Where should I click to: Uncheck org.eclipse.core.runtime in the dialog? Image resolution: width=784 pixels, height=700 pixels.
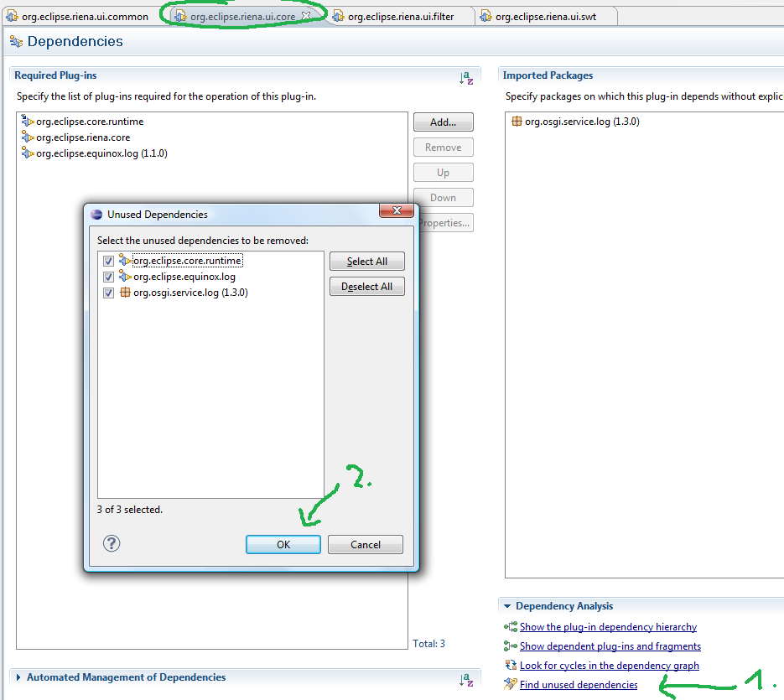(108, 261)
